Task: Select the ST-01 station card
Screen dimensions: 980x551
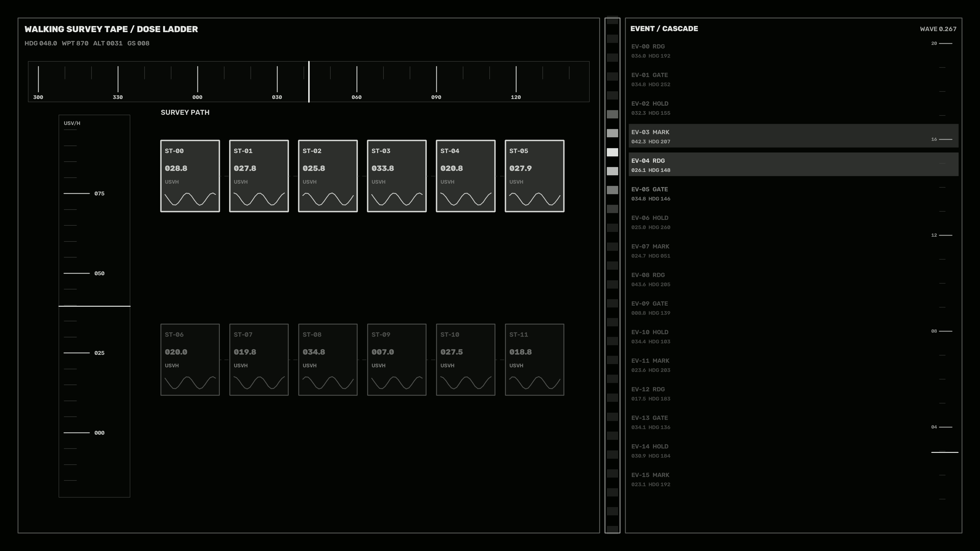Action: point(259,176)
